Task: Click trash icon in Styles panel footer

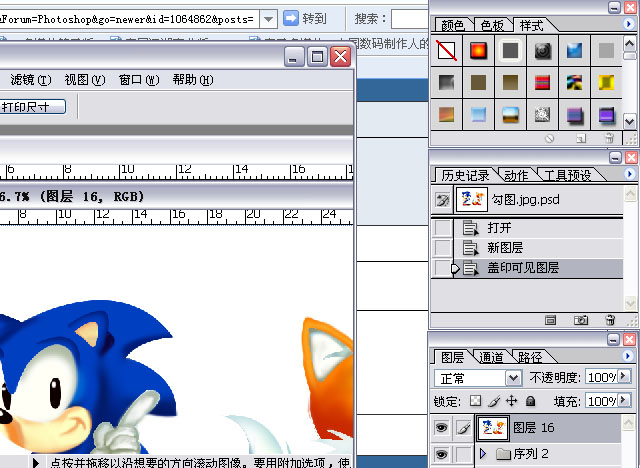Action: click(x=609, y=138)
